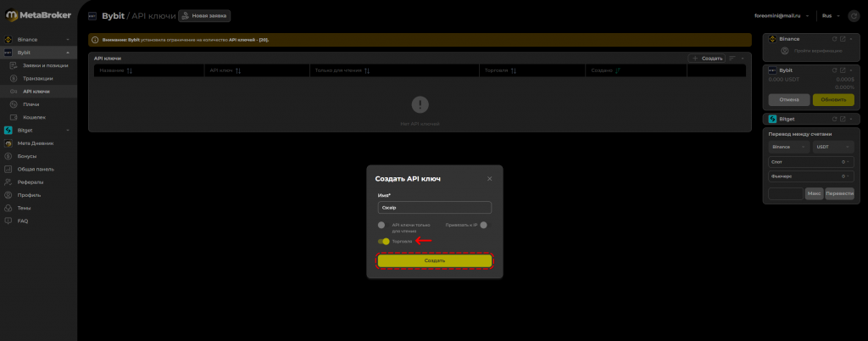Click the table filter lines icon
The width and height of the screenshot is (868, 341).
tap(732, 59)
